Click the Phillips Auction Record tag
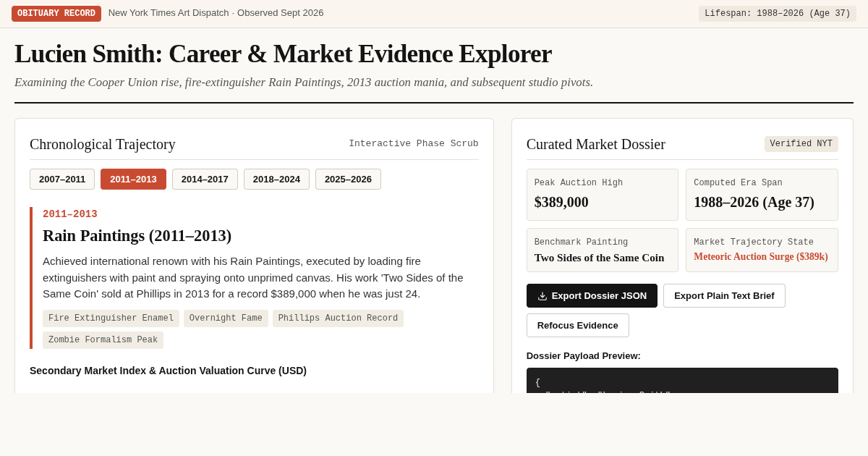 [338, 318]
